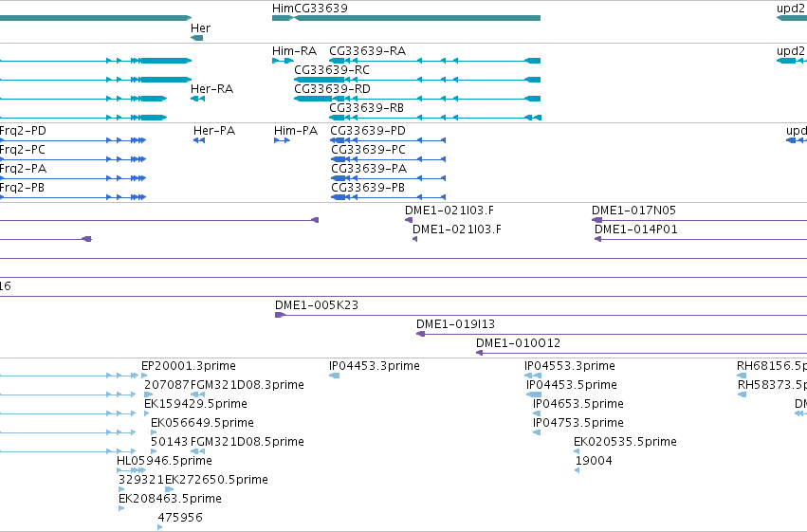Select the upd2 gene label in the top track
This screenshot has width=807, height=532.
point(791,9)
